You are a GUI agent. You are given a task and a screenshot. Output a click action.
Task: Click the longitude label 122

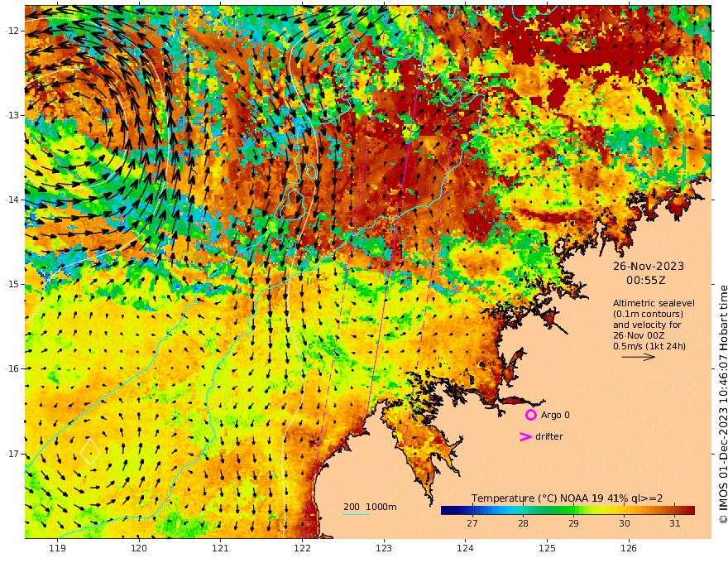pyautogui.click(x=302, y=549)
